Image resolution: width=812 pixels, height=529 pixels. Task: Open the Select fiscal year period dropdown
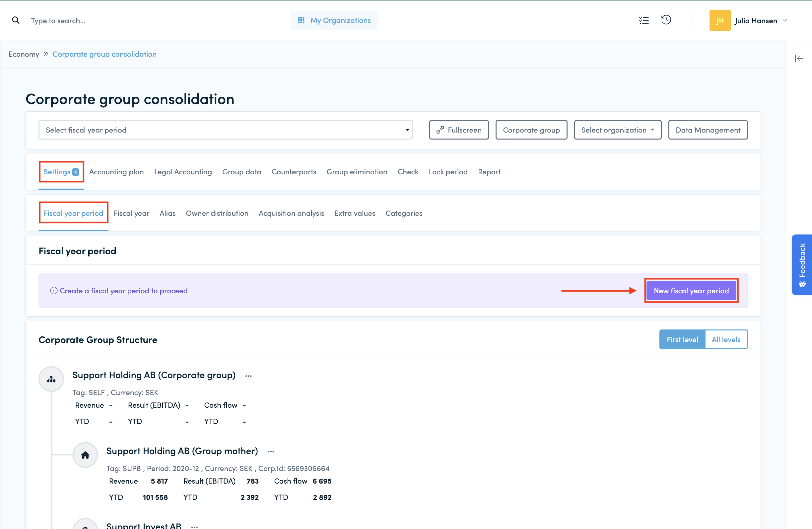click(226, 130)
